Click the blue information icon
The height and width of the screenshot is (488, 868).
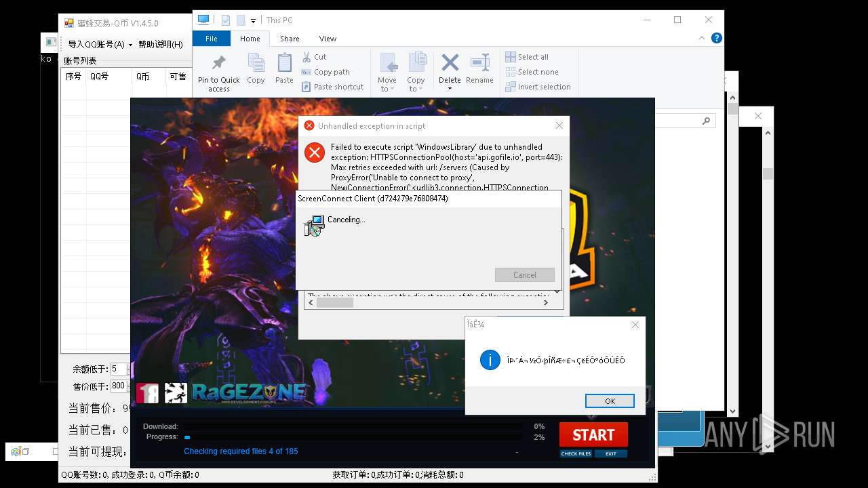(490, 360)
